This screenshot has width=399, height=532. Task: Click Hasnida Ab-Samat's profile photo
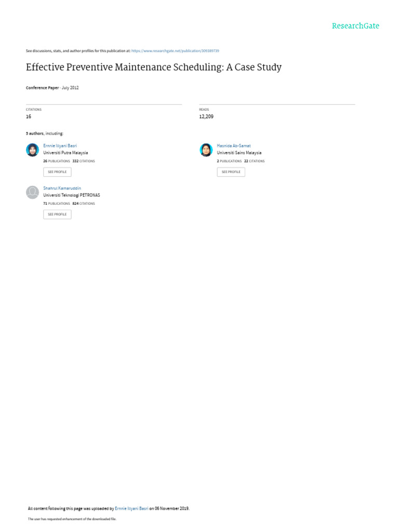coord(206,150)
